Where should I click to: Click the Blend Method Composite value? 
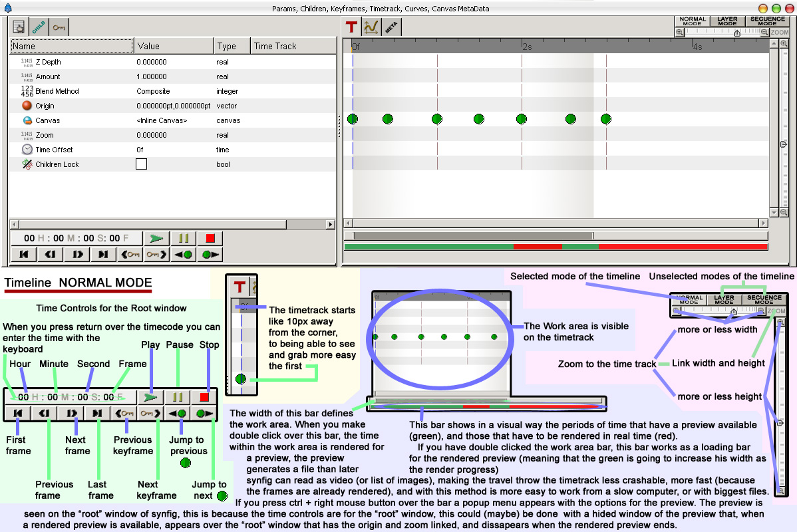(153, 91)
